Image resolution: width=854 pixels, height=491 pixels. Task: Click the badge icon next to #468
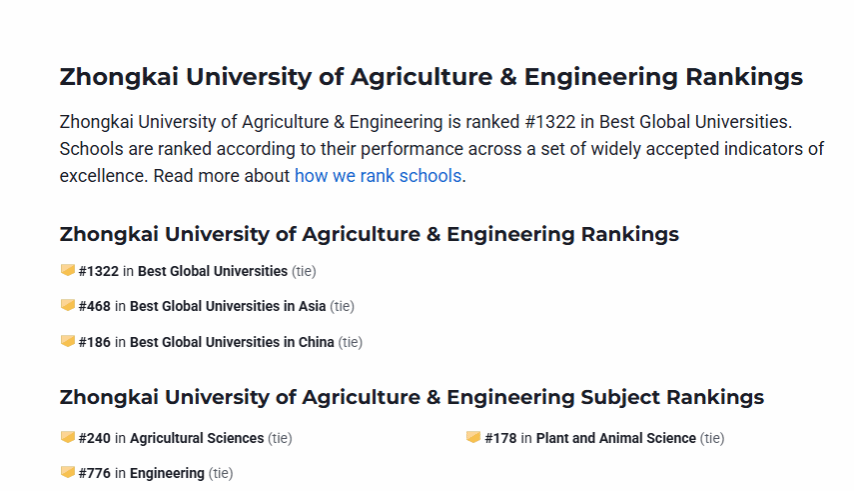67,305
